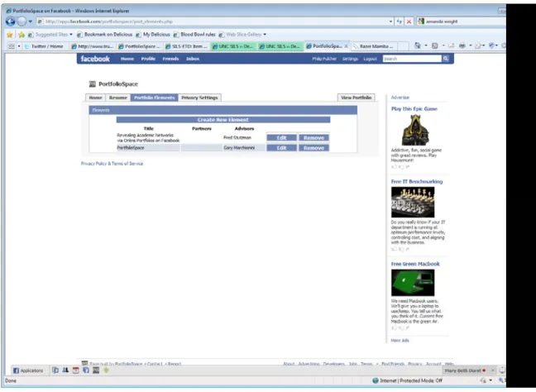Open the Suggested Sites favorites link
This screenshot has width=536, height=392.
(50, 35)
